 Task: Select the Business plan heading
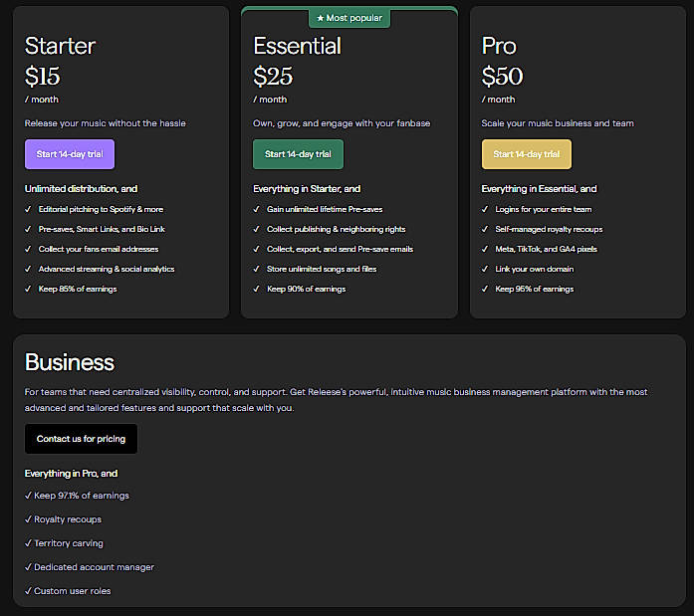[70, 362]
